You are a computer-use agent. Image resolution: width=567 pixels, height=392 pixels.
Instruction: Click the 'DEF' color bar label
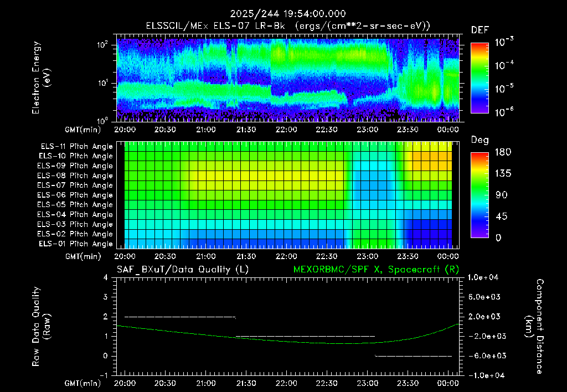pos(480,30)
